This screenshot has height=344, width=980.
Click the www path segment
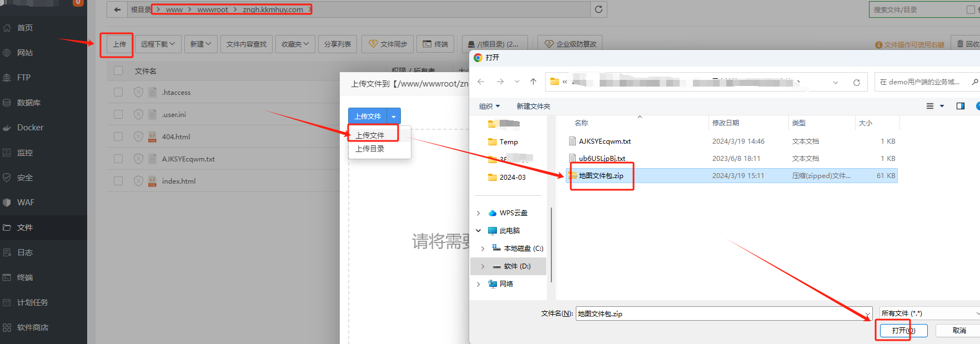click(174, 9)
